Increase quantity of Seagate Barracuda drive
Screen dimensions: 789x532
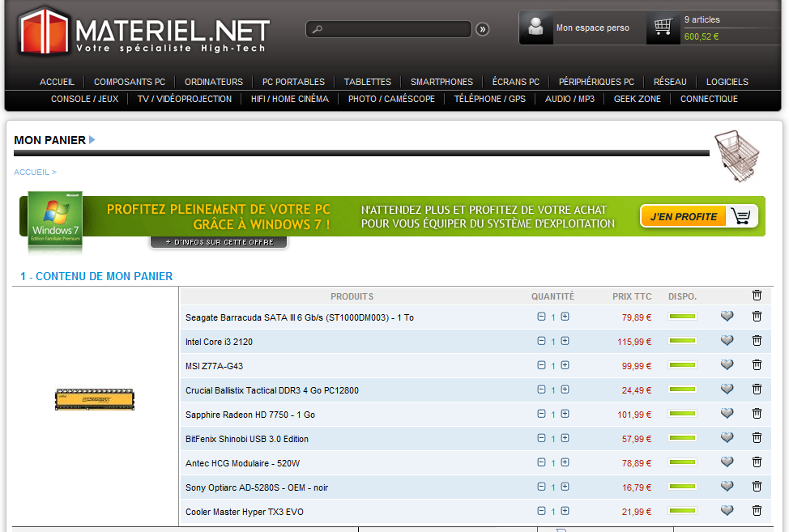click(x=565, y=317)
